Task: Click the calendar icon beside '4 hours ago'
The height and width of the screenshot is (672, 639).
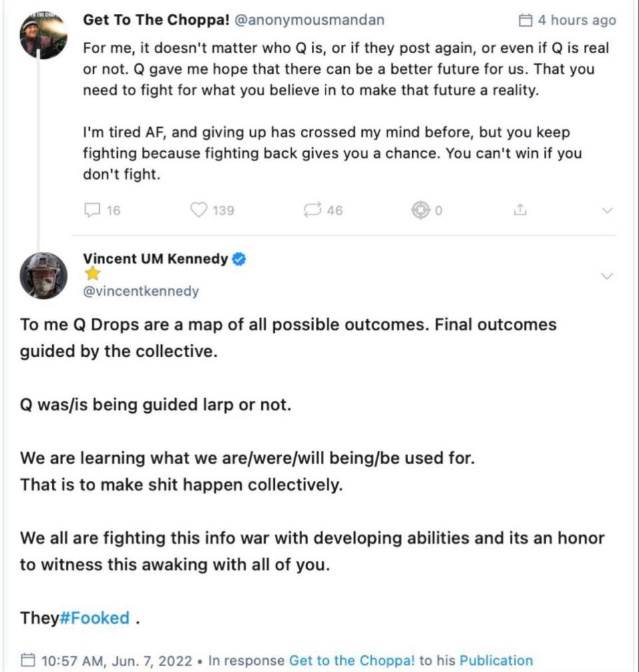Action: pos(526,21)
